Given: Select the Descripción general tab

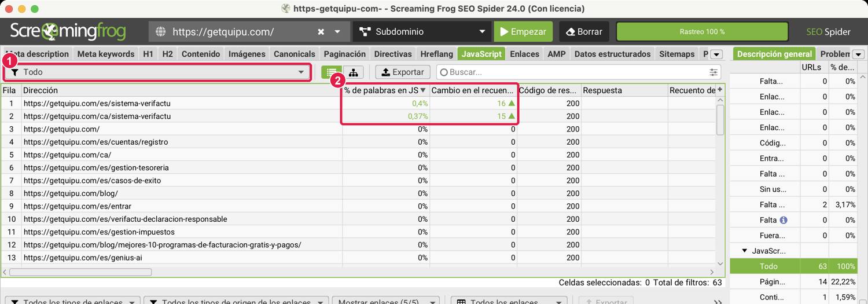Looking at the screenshot, I should point(775,54).
